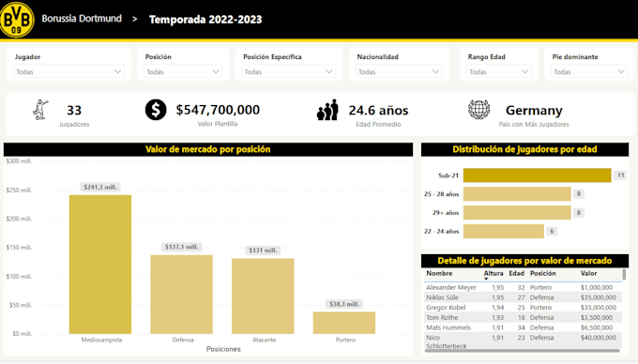Select the Nico Schlotterbeck table row

coord(523,341)
